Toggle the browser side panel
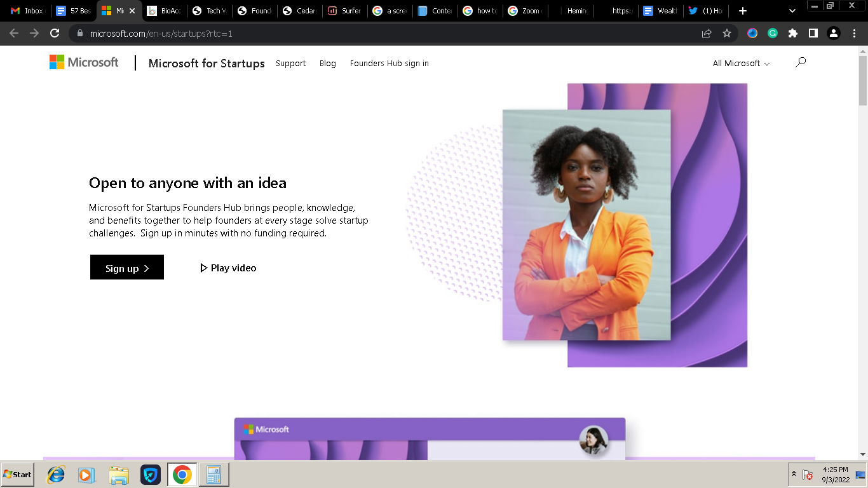Image resolution: width=868 pixels, height=488 pixels. 813,33
